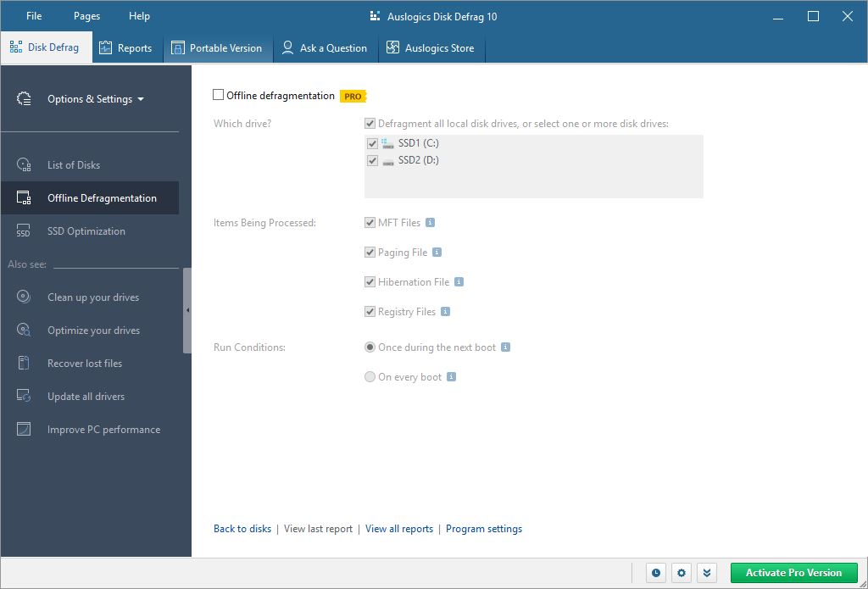
Task: Expand the Options & Settings dropdown arrow
Action: click(141, 100)
